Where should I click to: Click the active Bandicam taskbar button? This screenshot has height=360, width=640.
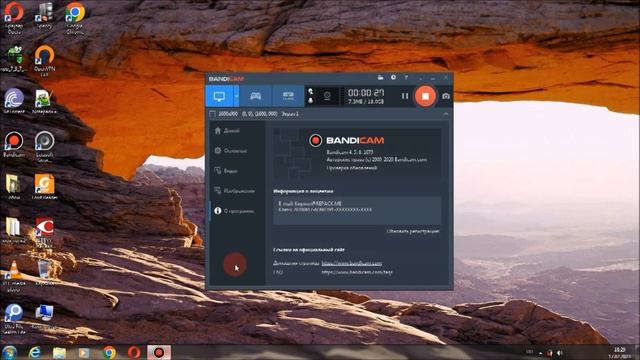point(159,352)
